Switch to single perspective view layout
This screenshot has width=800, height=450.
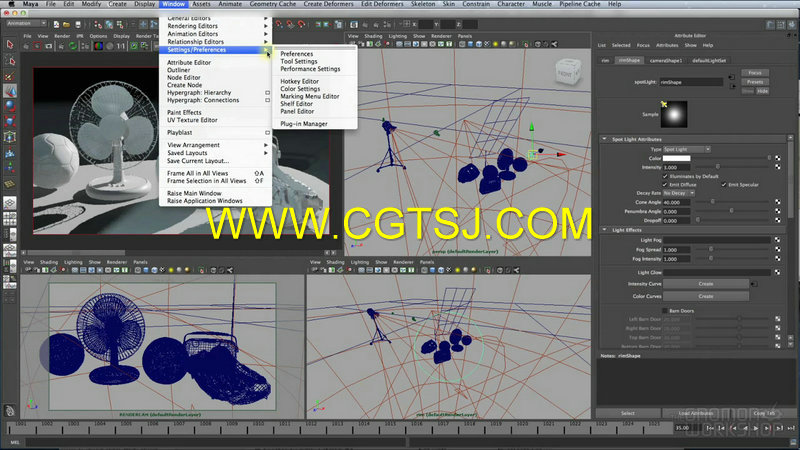click(10, 204)
